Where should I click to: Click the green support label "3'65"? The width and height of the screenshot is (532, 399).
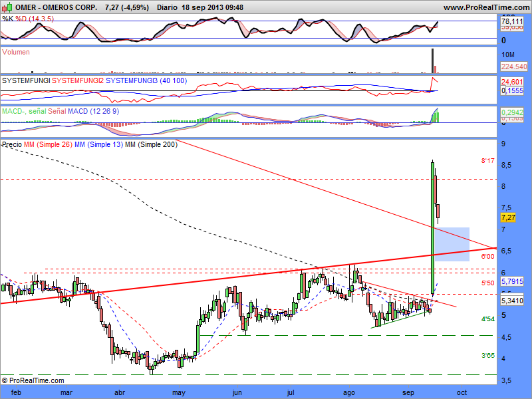tap(488, 356)
